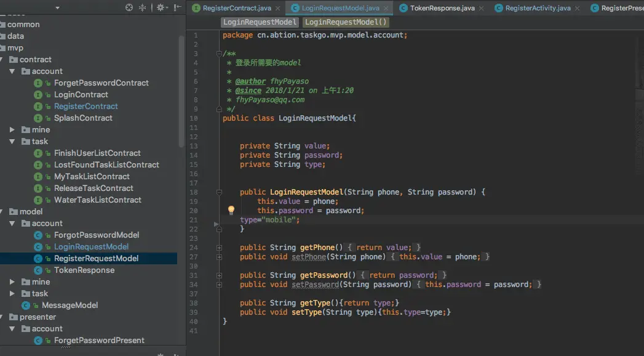Image resolution: width=644 pixels, height=356 pixels.
Task: Click the interface icon beside LoginContract
Action: click(38, 95)
